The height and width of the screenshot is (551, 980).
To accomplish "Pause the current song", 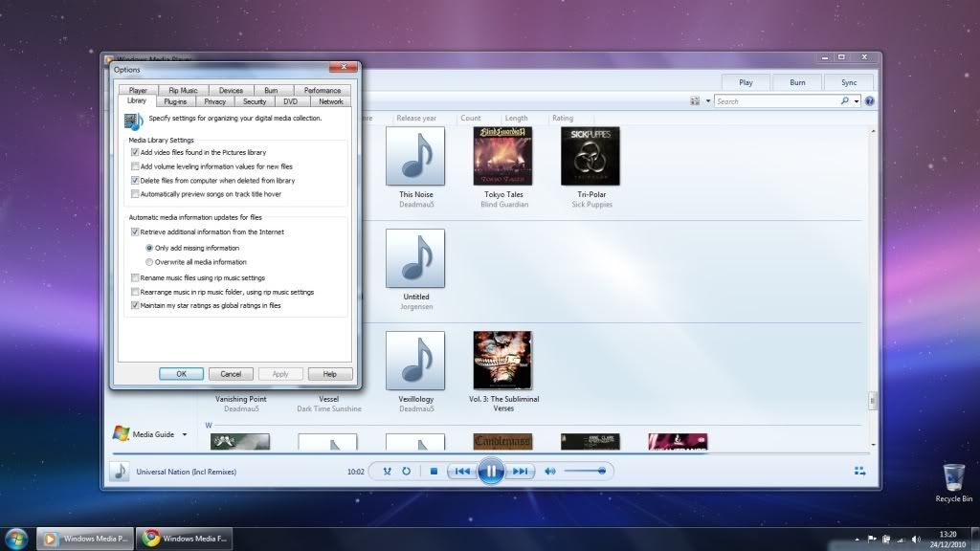I will point(491,471).
